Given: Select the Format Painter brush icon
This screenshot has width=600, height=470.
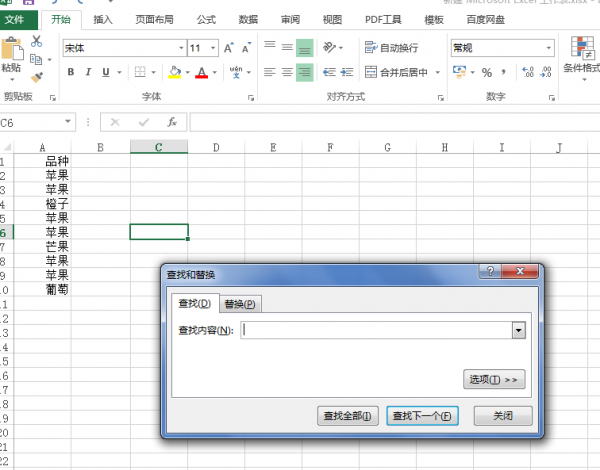Looking at the screenshot, I should coord(37,77).
